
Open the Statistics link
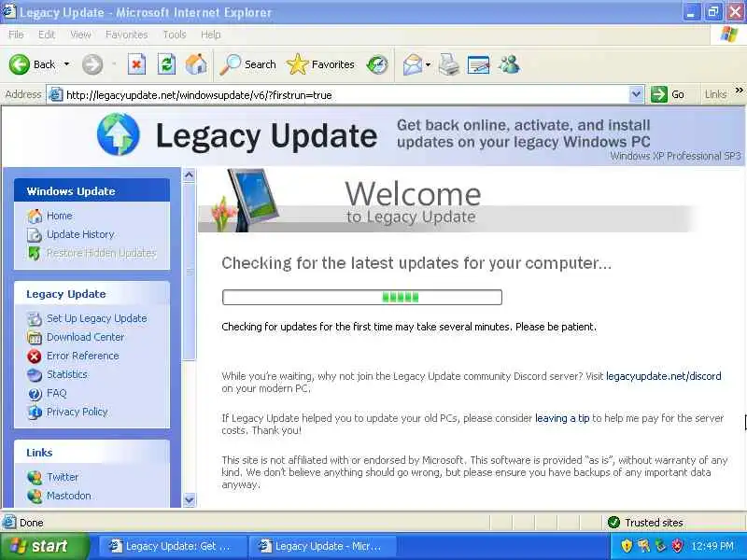click(66, 374)
